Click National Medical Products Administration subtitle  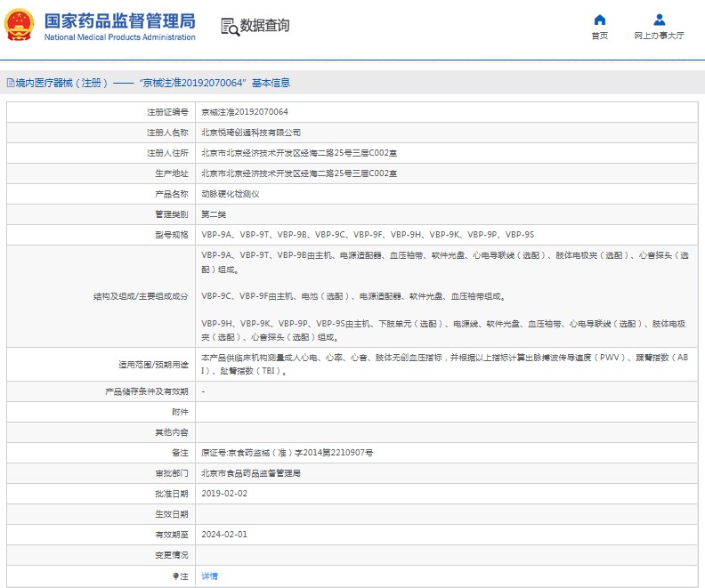tap(119, 37)
